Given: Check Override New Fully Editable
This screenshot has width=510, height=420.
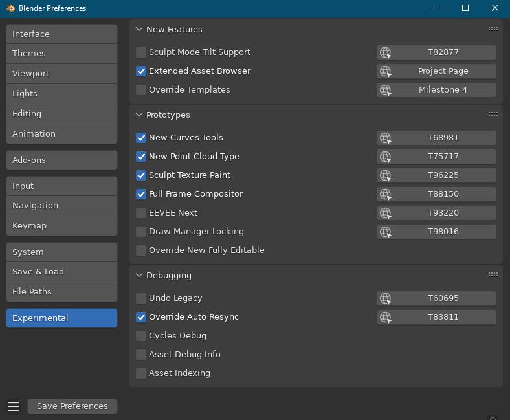Looking at the screenshot, I should (x=141, y=250).
